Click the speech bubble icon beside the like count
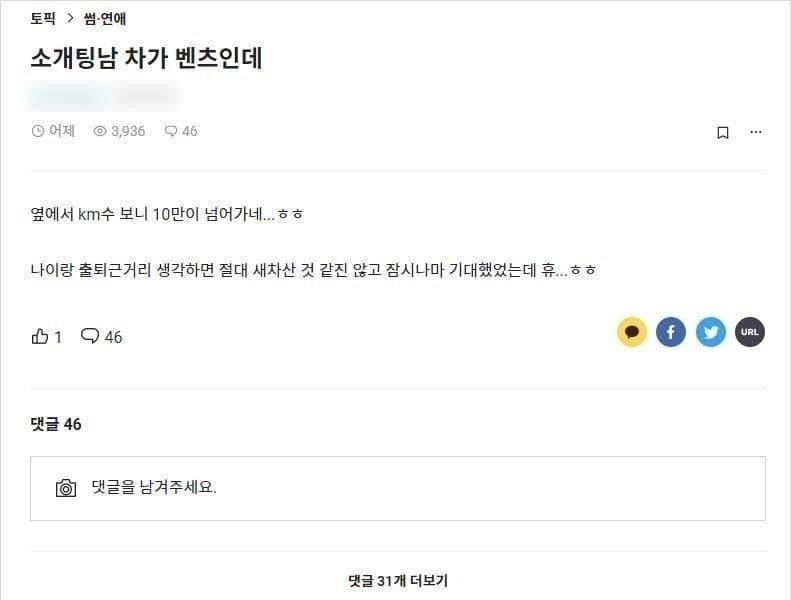This screenshot has width=791, height=600. point(90,336)
